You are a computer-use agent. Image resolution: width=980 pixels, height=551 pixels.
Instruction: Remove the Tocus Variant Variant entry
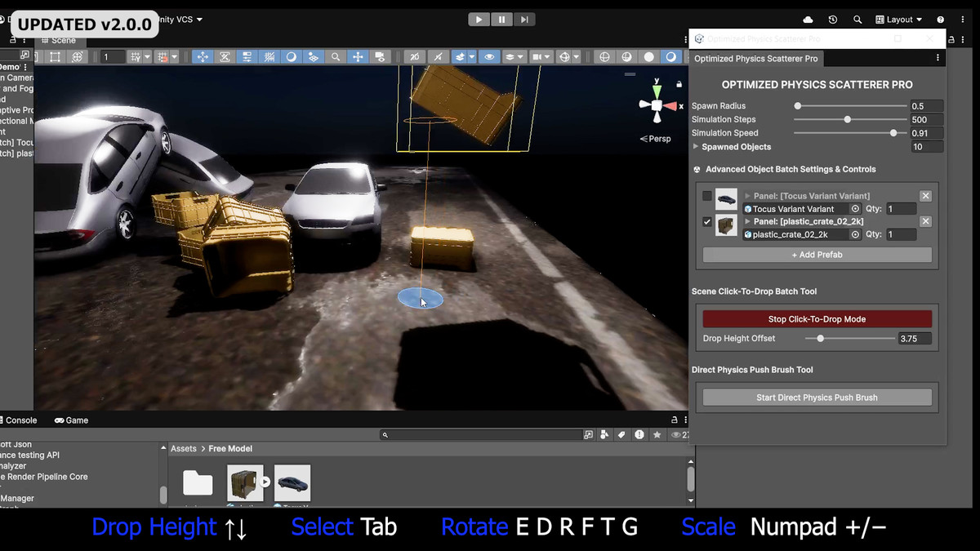coord(925,196)
